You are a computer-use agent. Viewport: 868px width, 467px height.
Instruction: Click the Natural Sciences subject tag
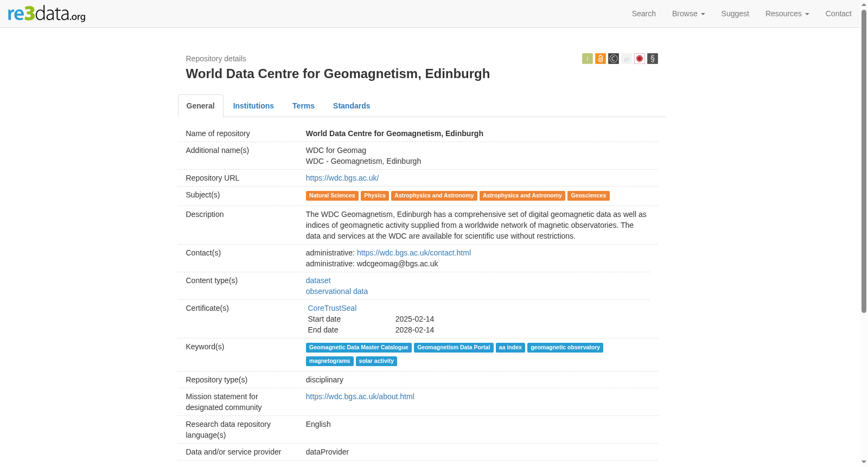332,196
